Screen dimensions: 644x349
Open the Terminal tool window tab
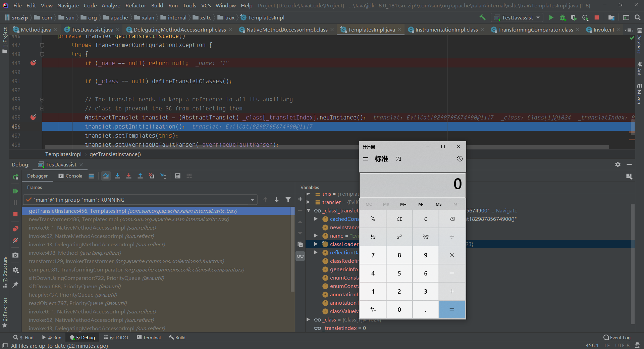tap(149, 337)
